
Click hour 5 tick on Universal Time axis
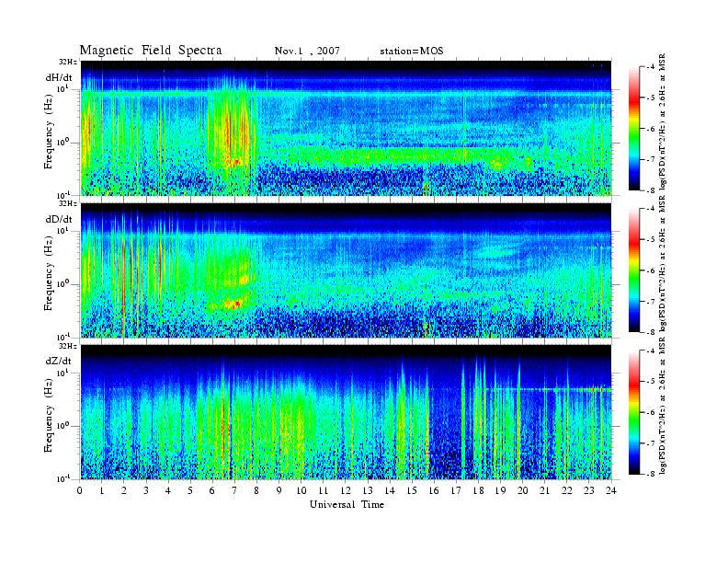click(x=190, y=491)
